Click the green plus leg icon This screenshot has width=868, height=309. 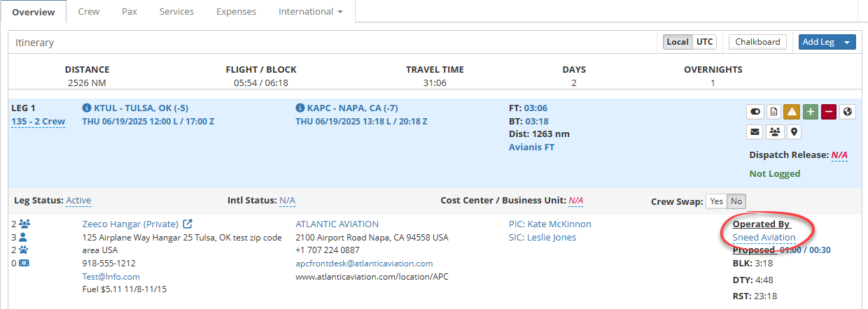[x=810, y=112]
